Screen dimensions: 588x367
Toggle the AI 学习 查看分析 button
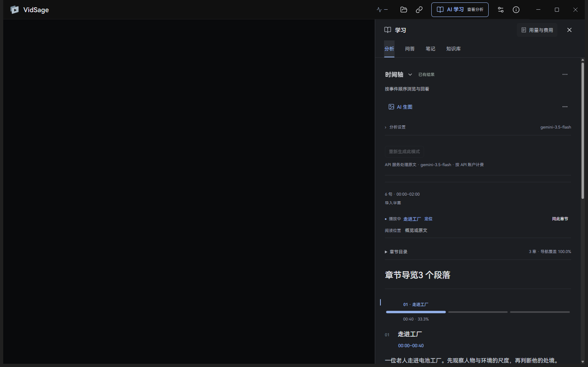460,10
